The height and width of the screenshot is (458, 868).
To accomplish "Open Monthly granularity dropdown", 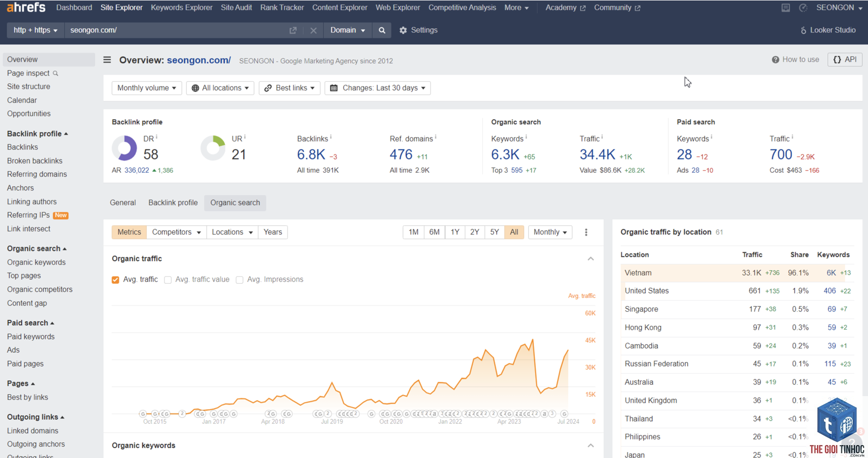I will pos(550,232).
